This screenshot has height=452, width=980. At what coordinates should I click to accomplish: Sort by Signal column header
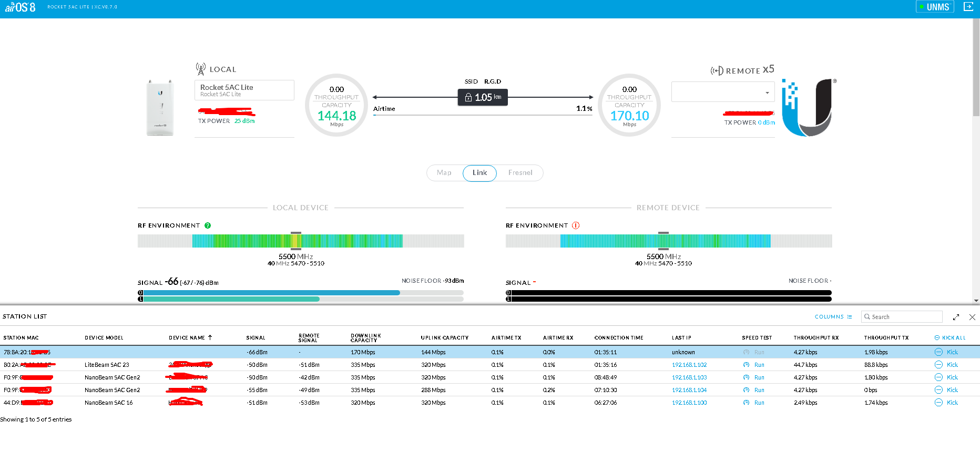(256, 338)
